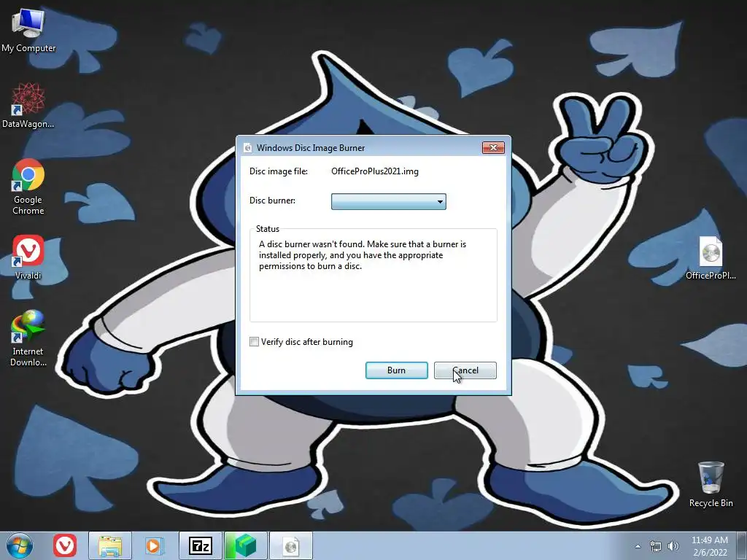This screenshot has height=560, width=747.
Task: Close the Windows Disc Image Burner window
Action: point(493,147)
